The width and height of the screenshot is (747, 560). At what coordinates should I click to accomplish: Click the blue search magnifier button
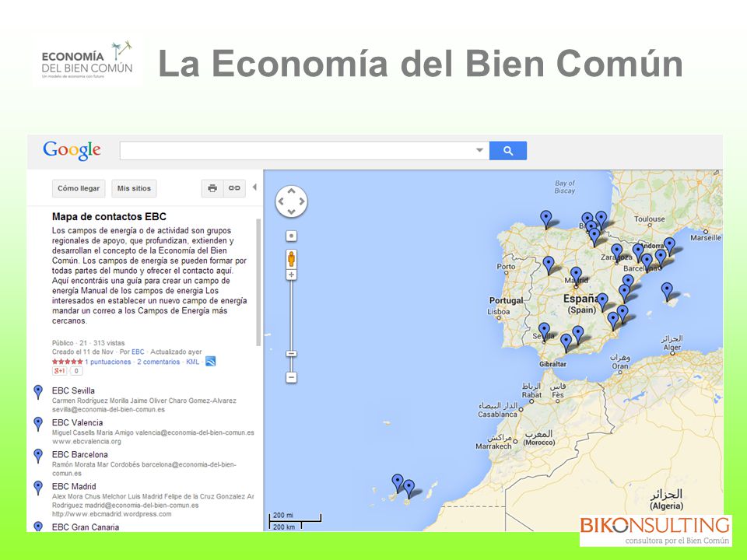[508, 150]
